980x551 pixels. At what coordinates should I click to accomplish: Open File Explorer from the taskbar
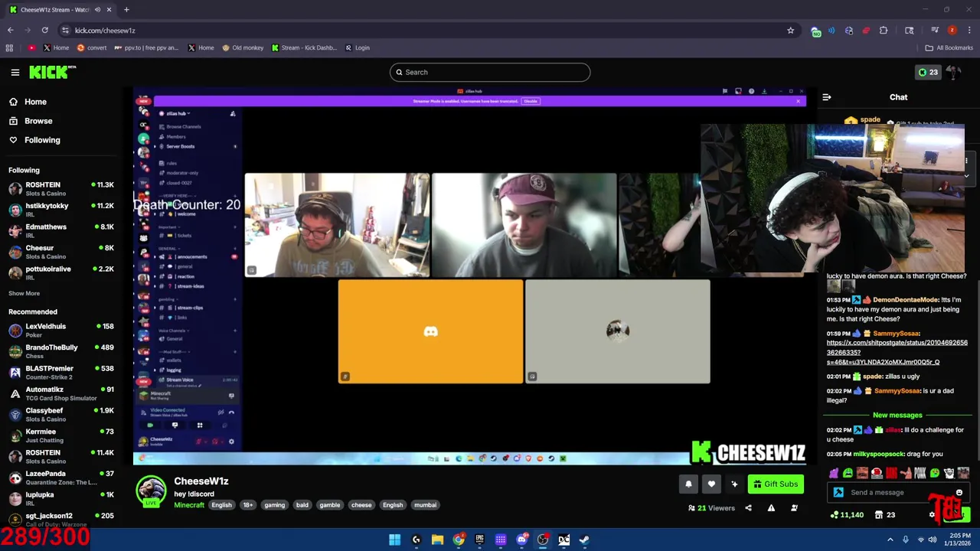(437, 540)
